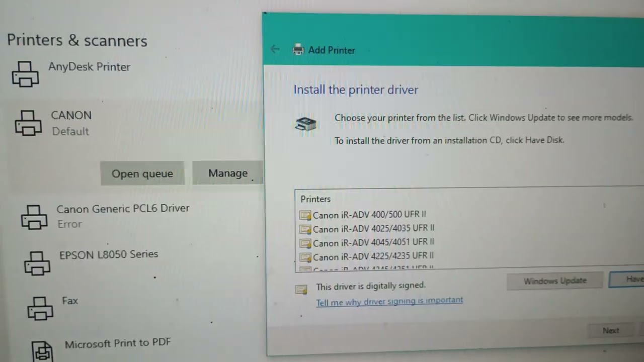644x362 pixels.
Task: Select AnyDesk Printer in the list
Action: [x=89, y=67]
